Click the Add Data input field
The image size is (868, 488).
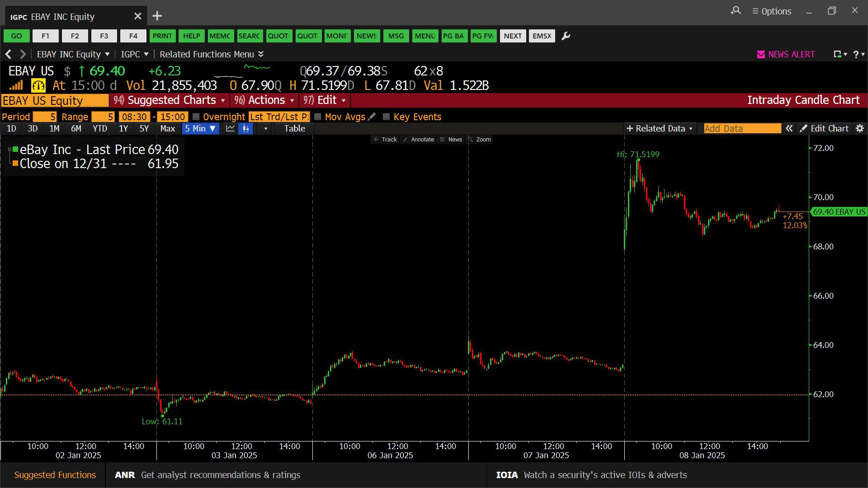[x=742, y=129]
